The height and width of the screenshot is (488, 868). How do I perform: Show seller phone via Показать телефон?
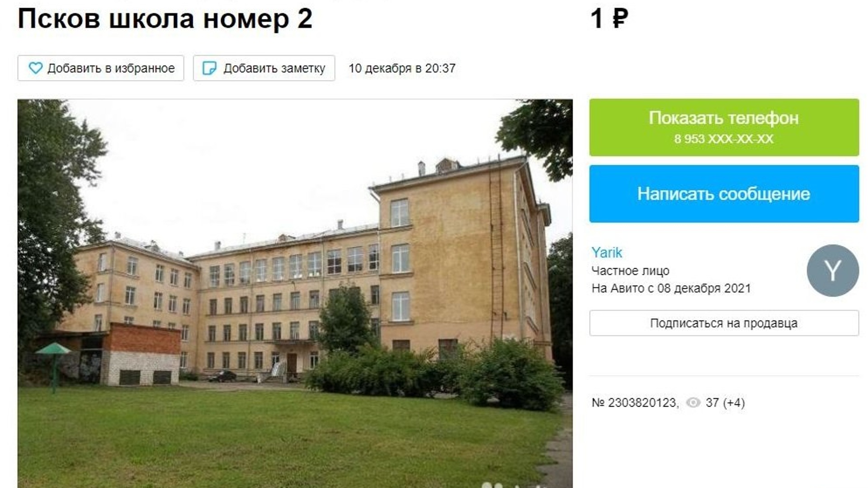point(724,127)
